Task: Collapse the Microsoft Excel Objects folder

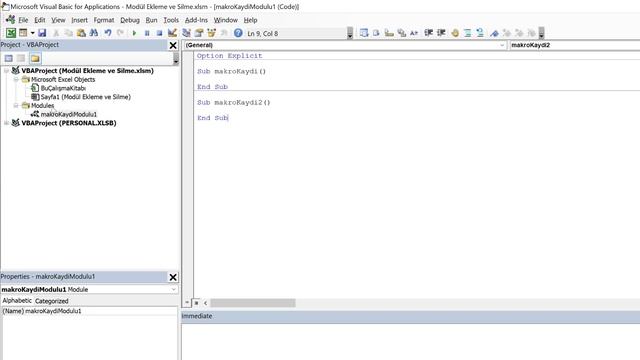Action: pos(16,80)
